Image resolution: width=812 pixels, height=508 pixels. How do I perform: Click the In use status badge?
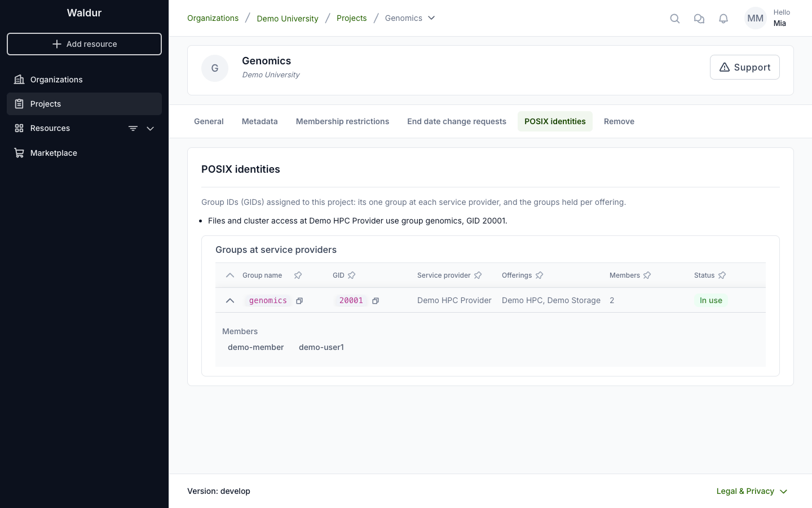[711, 300]
